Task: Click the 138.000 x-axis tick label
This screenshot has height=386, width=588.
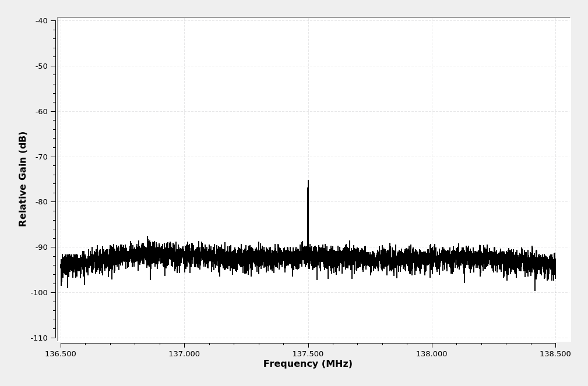Action: 432,353
